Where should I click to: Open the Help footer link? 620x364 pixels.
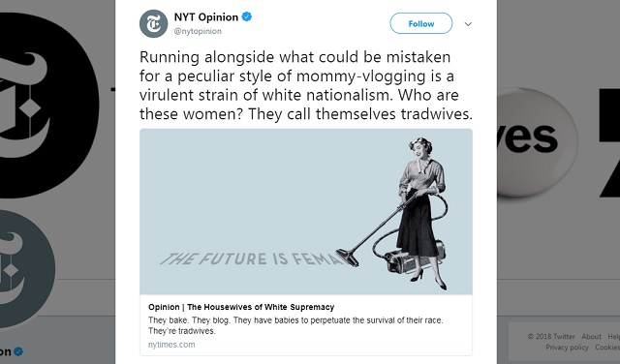point(613,337)
